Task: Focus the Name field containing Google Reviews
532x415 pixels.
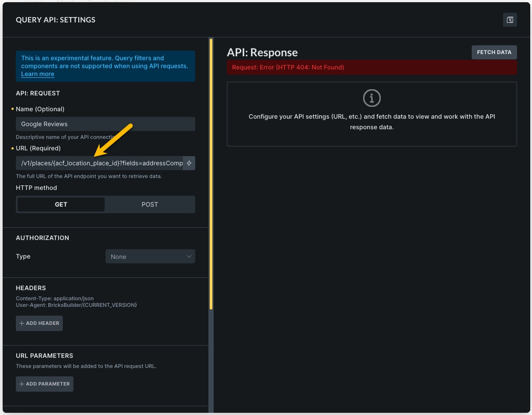Action: [x=105, y=124]
